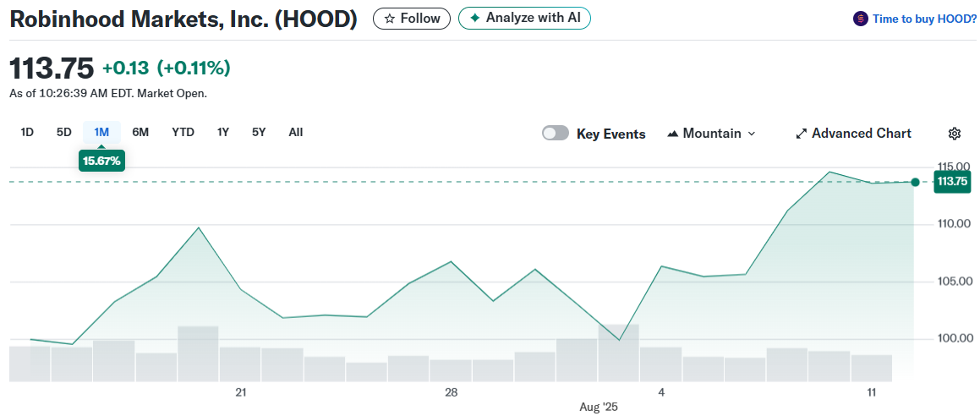Toggle the Key Events switch

pos(555,133)
